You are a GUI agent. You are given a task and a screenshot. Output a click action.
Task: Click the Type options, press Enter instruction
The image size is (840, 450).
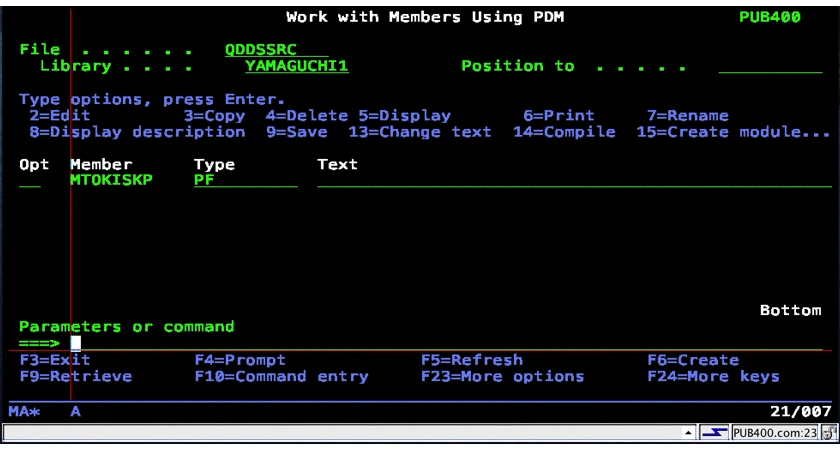pos(152,100)
